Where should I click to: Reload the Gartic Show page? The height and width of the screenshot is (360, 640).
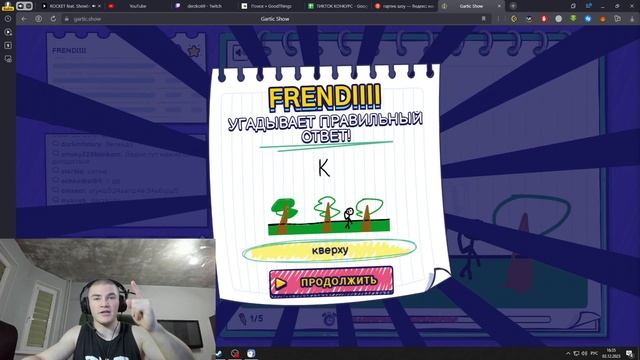click(53, 19)
